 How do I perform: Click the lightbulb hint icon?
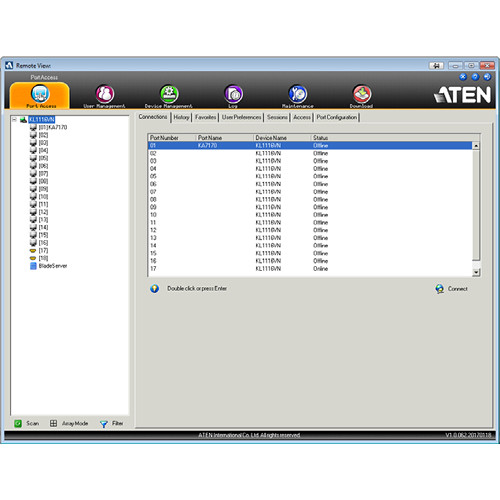154,289
